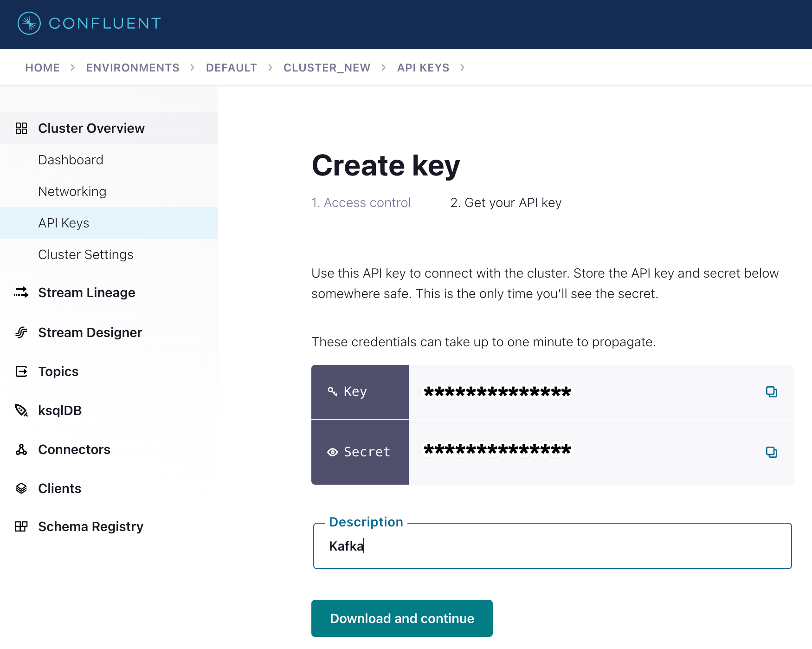
Task: Click the Description input field
Action: click(553, 546)
